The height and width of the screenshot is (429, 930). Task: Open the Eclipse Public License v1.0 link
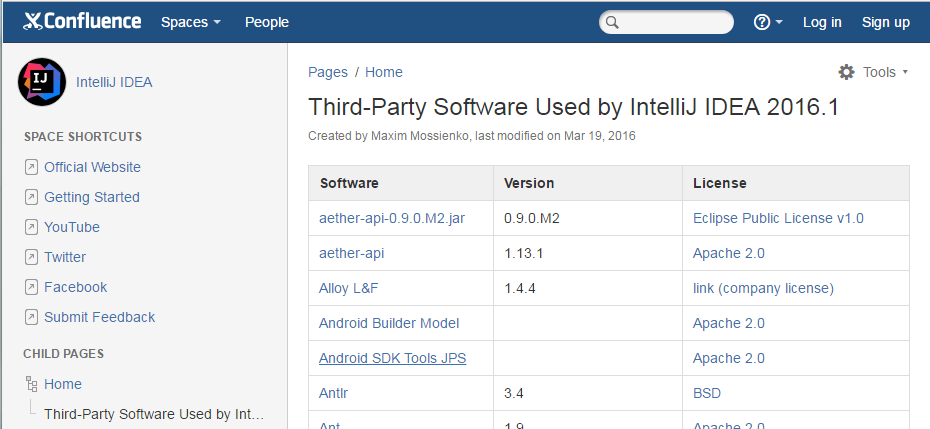coord(778,218)
